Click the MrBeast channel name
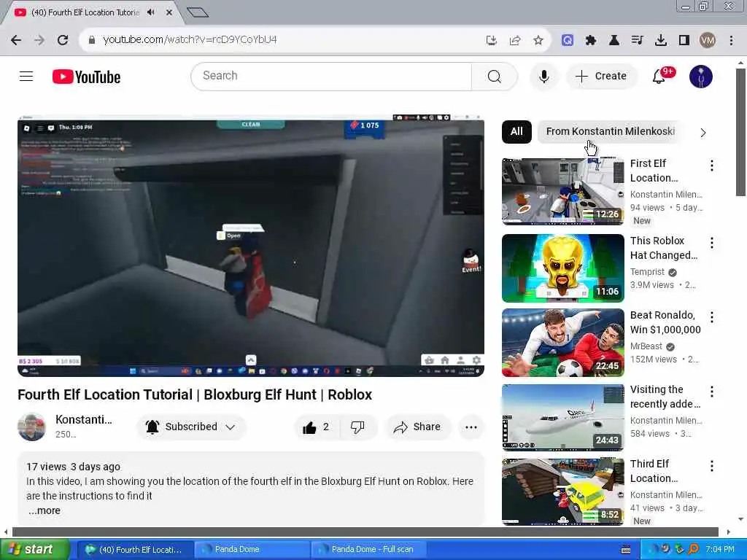The image size is (747, 560). [x=646, y=346]
